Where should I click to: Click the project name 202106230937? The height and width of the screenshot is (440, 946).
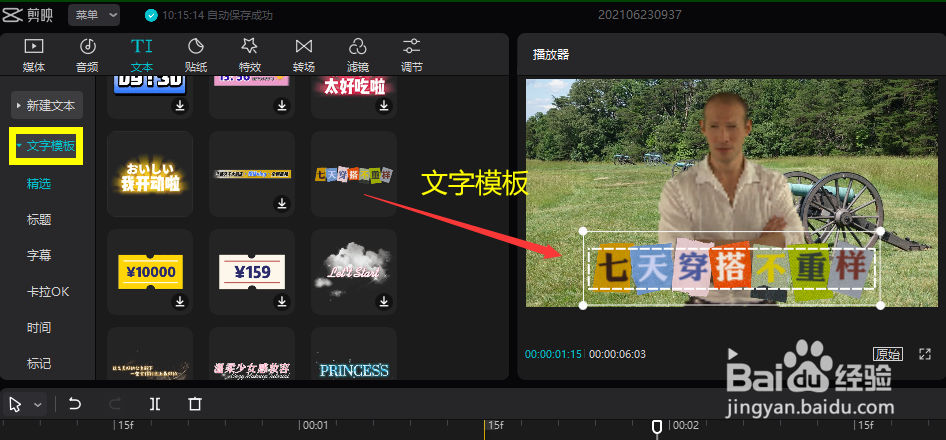(640, 15)
